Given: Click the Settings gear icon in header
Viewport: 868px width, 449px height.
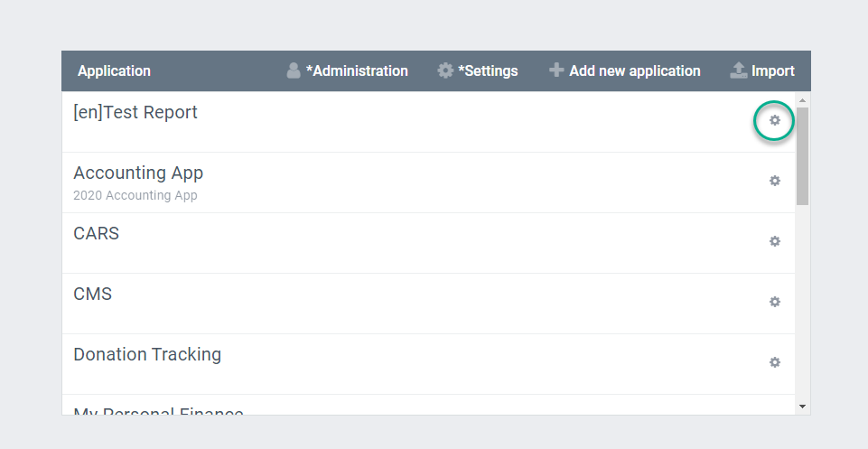Looking at the screenshot, I should tap(445, 70).
